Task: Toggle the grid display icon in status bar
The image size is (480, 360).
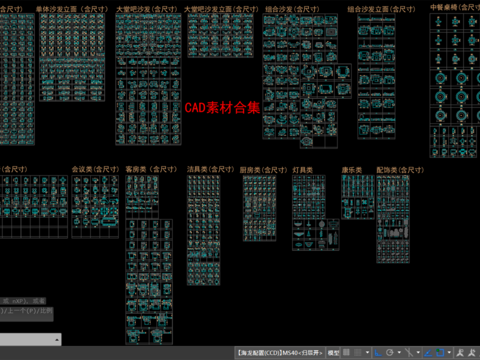Action: [346, 352]
